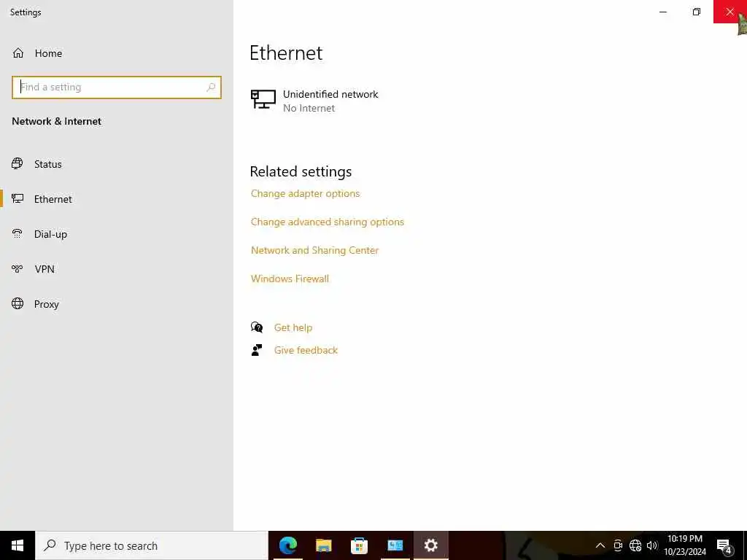Viewport: 747px width, 560px height.
Task: Open Dial-up settings
Action: (x=117, y=234)
